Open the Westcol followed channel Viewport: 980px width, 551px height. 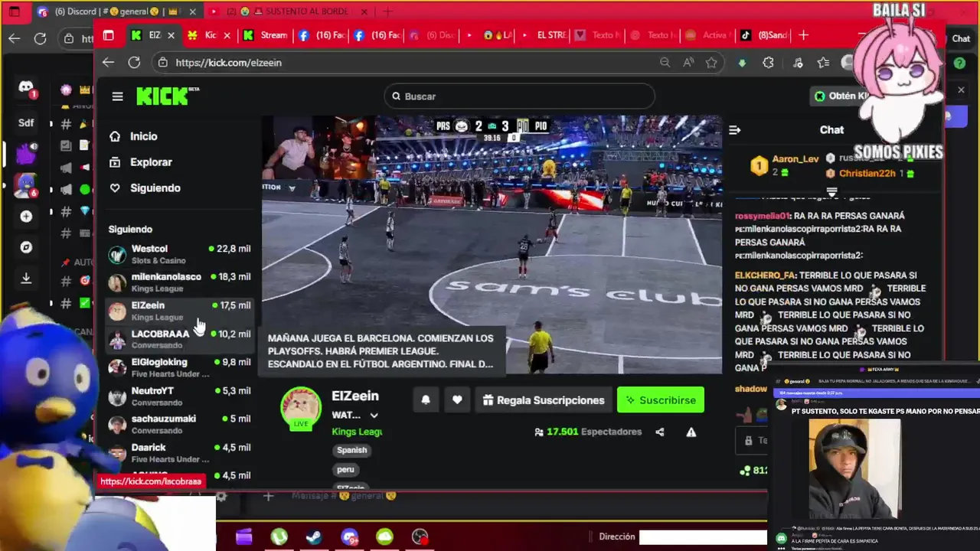coord(180,254)
